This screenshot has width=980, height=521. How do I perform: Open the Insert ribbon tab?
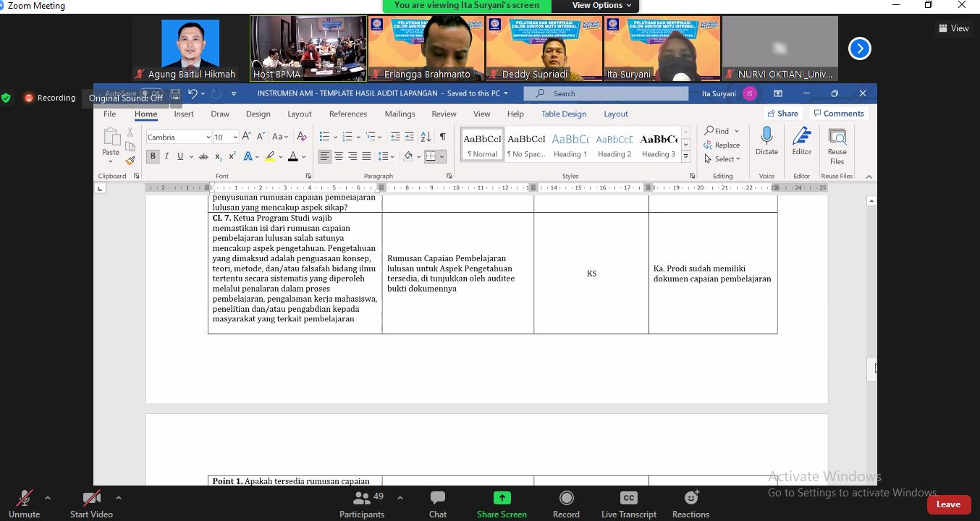click(x=184, y=114)
